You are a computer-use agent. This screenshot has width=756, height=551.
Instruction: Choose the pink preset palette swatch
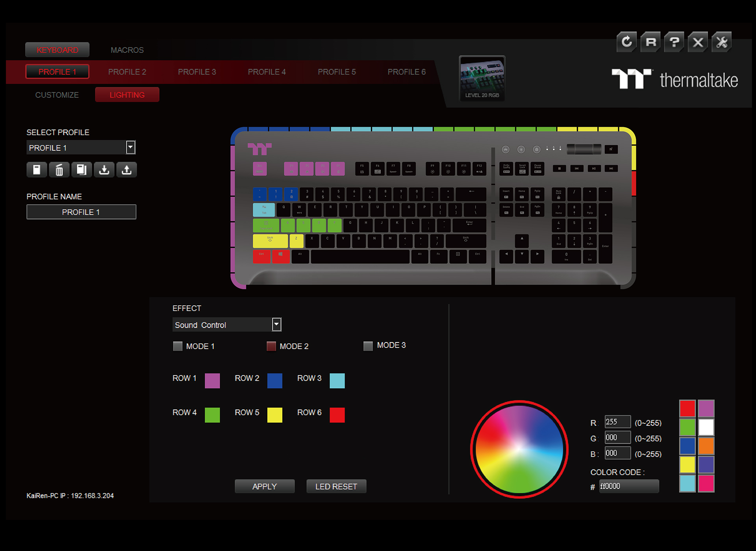[706, 484]
